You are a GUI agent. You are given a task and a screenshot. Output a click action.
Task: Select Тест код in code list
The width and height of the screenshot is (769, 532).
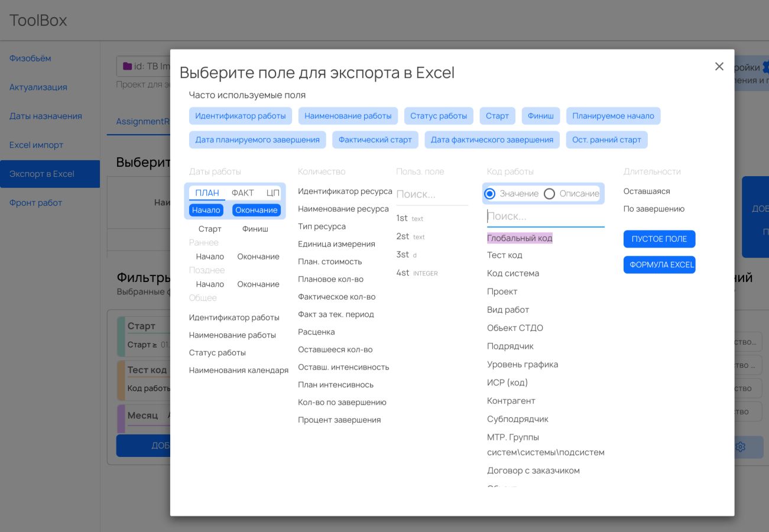505,255
